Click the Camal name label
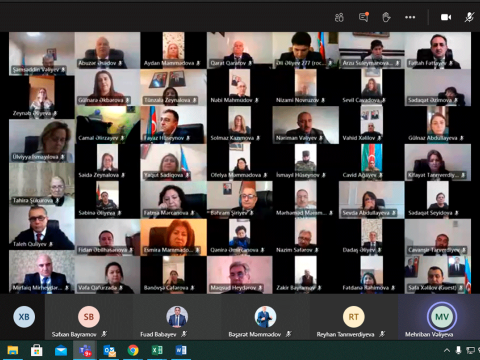 [98, 138]
